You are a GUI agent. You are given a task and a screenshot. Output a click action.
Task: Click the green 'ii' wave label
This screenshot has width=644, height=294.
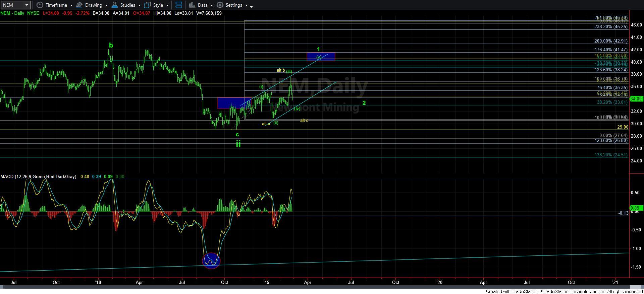(238, 144)
